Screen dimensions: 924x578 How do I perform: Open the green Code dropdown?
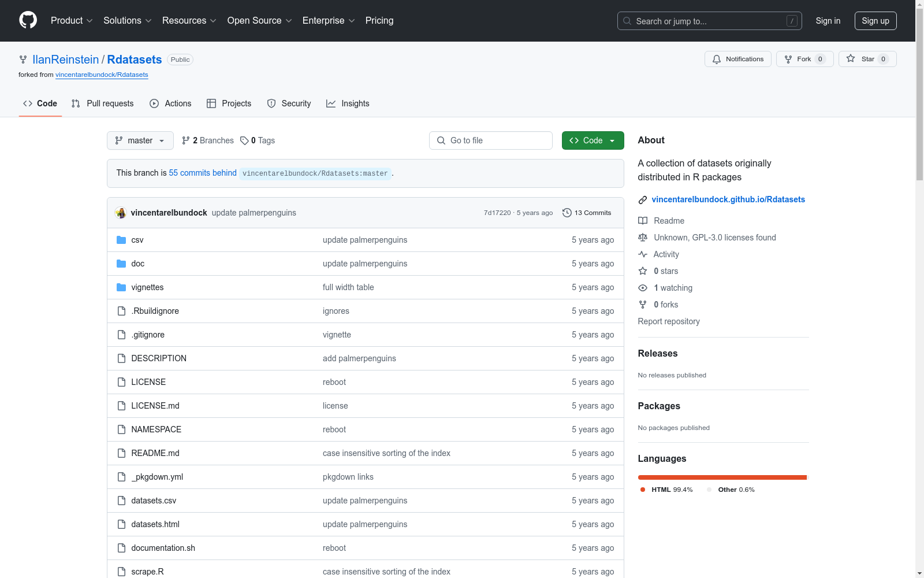pos(593,140)
